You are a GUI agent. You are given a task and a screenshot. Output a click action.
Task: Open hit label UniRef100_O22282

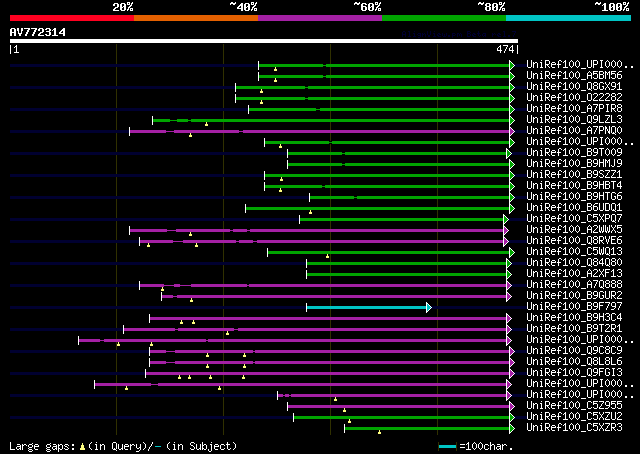(x=574, y=98)
